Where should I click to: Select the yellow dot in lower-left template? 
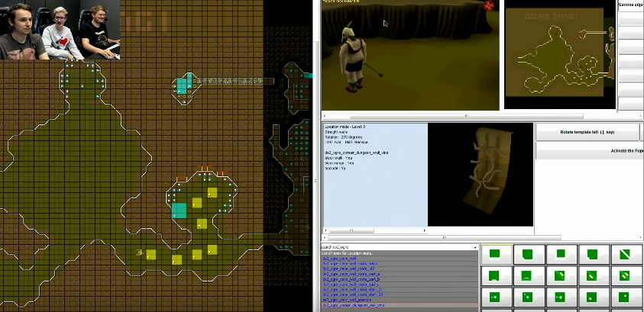(594, 297)
